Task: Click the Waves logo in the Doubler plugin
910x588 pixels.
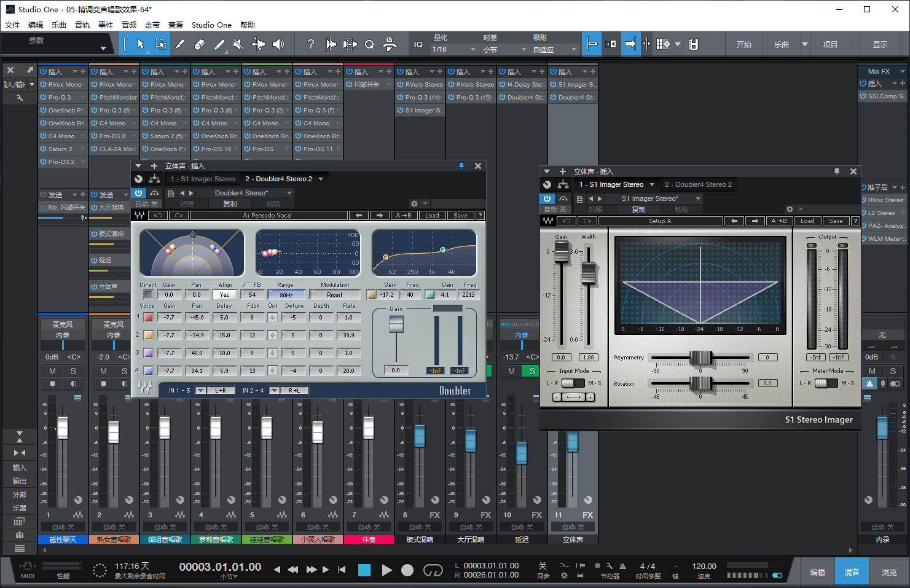Action: 139,215
